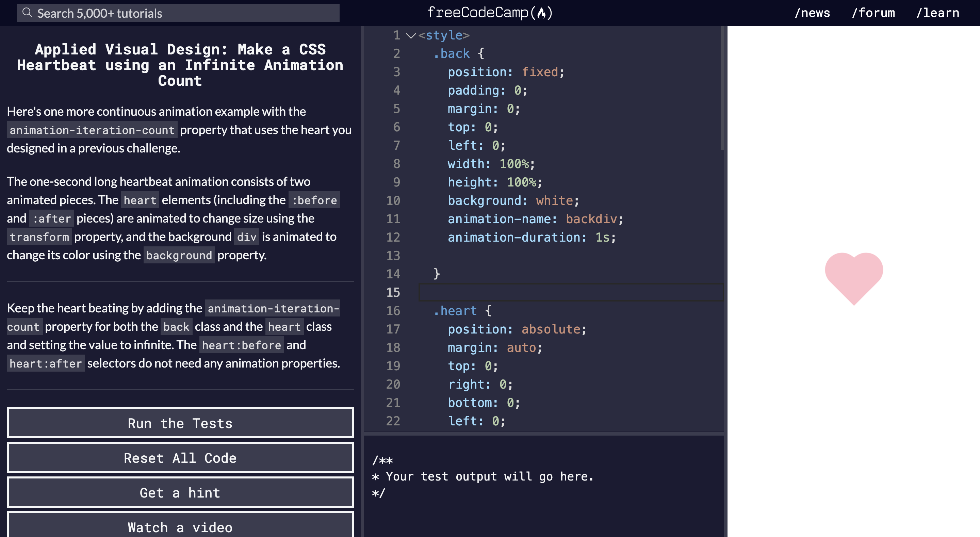Click the freeCodeCamp flame logo
This screenshot has width=980, height=537.
[x=541, y=13]
